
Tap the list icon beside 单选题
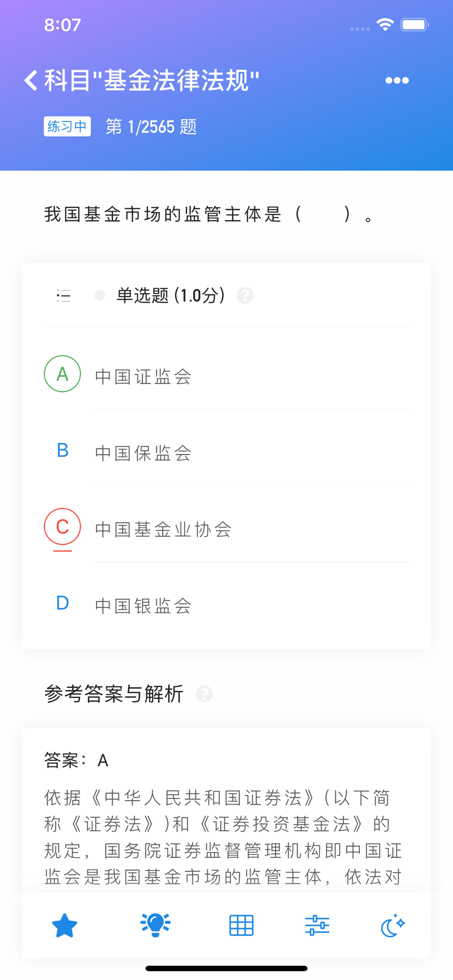point(63,295)
